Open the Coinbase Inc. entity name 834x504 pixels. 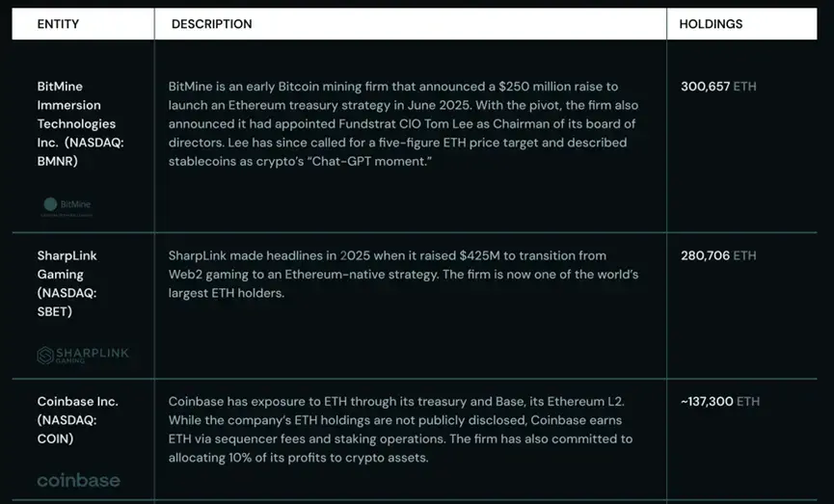(x=77, y=401)
